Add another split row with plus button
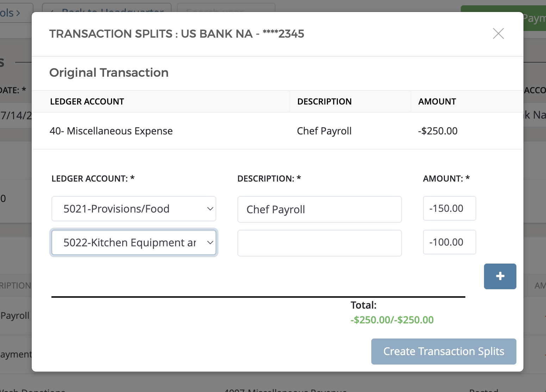Image resolution: width=546 pixels, height=392 pixels. 500,276
